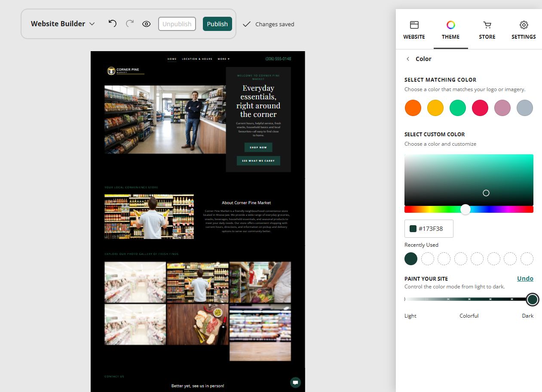
Task: Click the Undo link in Paint Your Site
Action: pyautogui.click(x=525, y=279)
